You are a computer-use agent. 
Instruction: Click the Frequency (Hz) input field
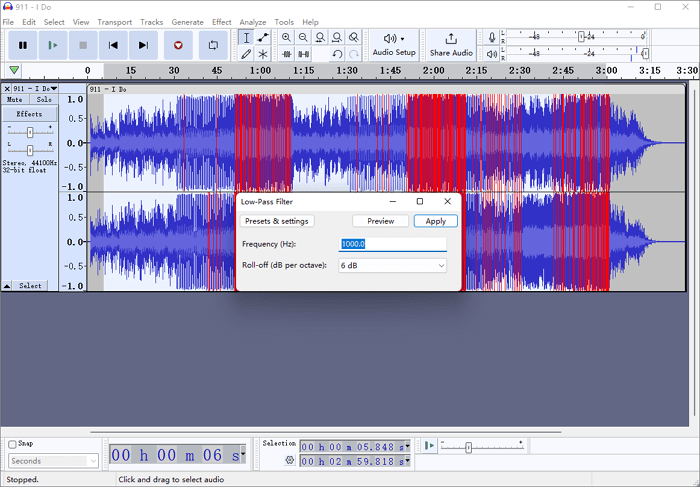(393, 244)
